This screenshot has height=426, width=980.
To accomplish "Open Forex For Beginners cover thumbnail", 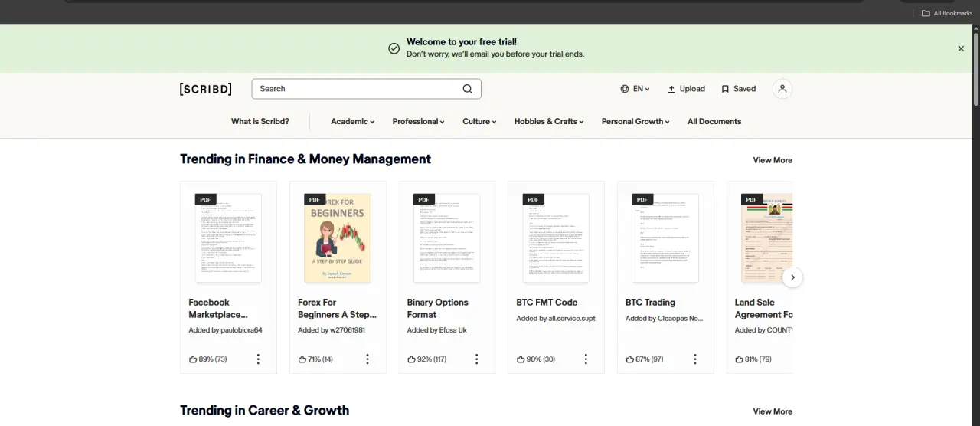I will [x=338, y=238].
